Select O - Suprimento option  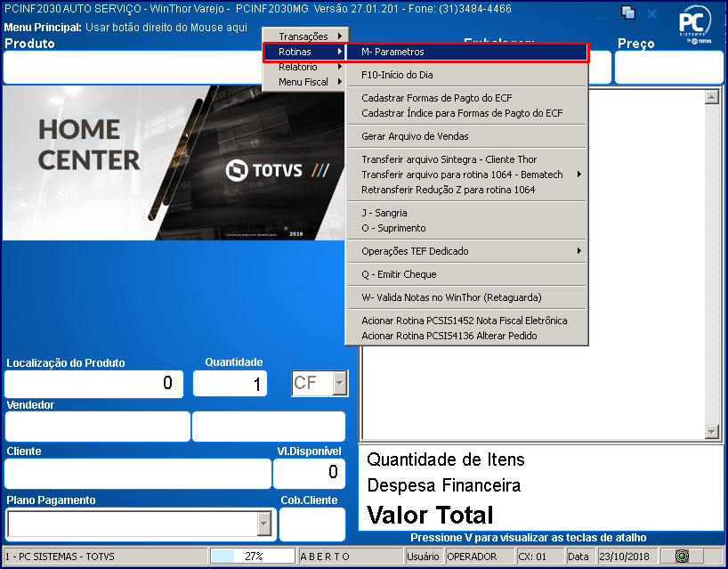point(466,228)
